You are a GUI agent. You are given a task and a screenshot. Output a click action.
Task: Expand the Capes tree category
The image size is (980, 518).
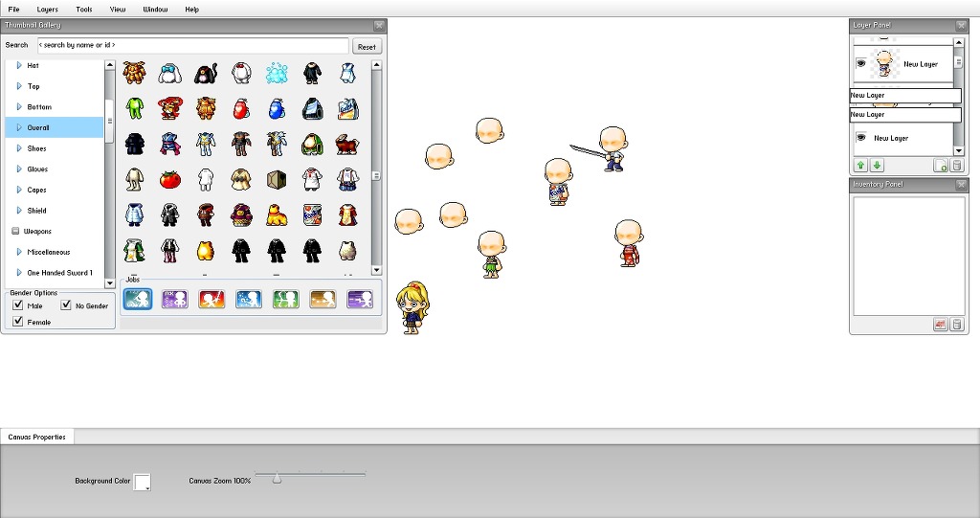coord(19,191)
